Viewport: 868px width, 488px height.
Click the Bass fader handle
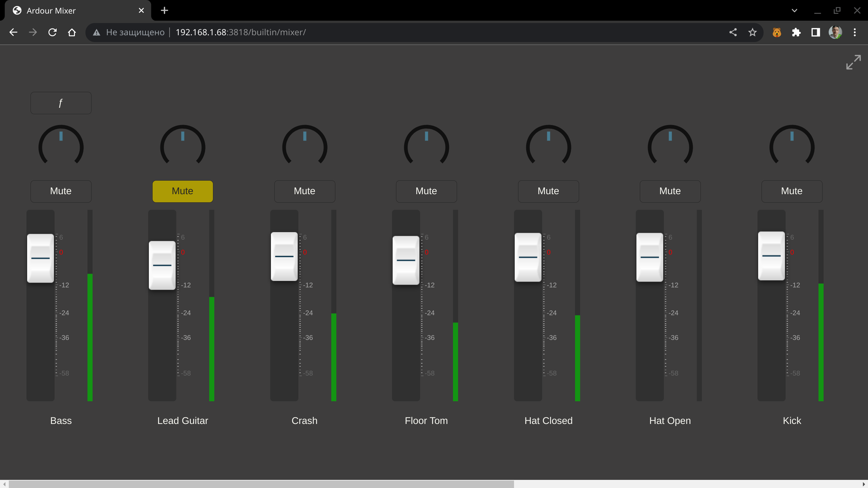point(40,258)
